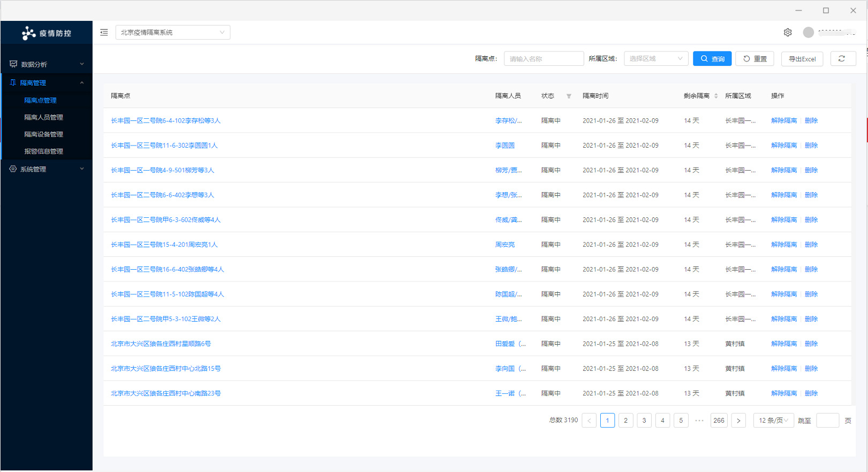The height and width of the screenshot is (472, 868).
Task: Open 报警信息管理 in the sidebar
Action: pyautogui.click(x=43, y=151)
